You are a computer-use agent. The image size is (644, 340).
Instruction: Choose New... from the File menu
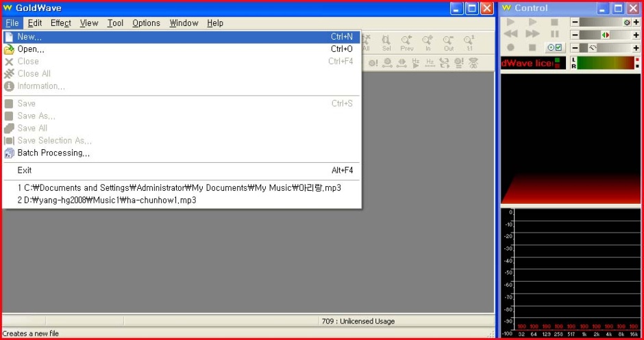[182, 37]
